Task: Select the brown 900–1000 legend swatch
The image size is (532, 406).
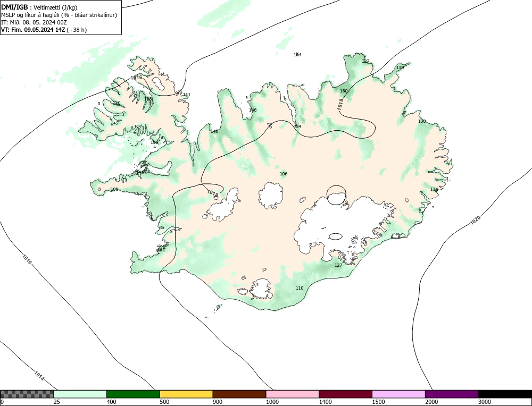Action: [x=239, y=394]
